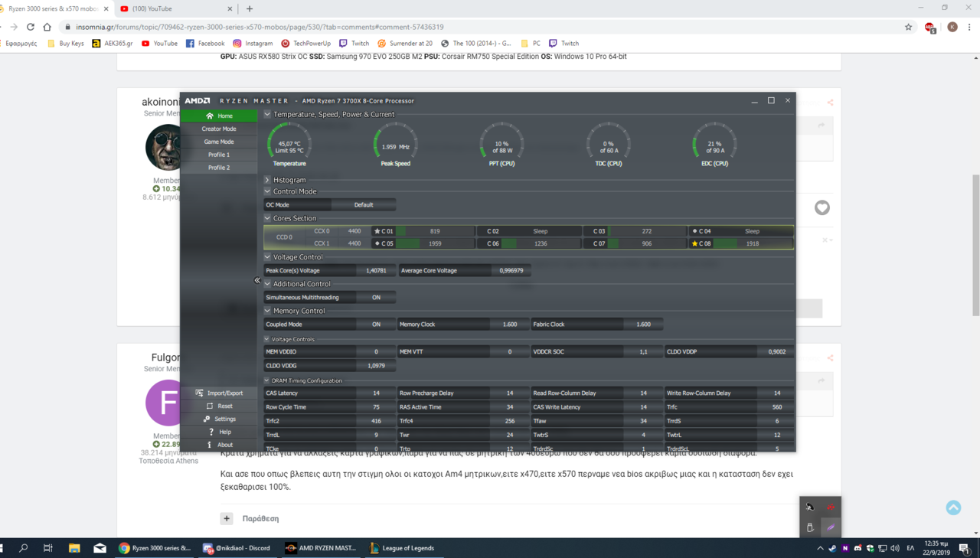Open the TechPowerUp bookmark
The width and height of the screenshot is (980, 558).
point(305,44)
